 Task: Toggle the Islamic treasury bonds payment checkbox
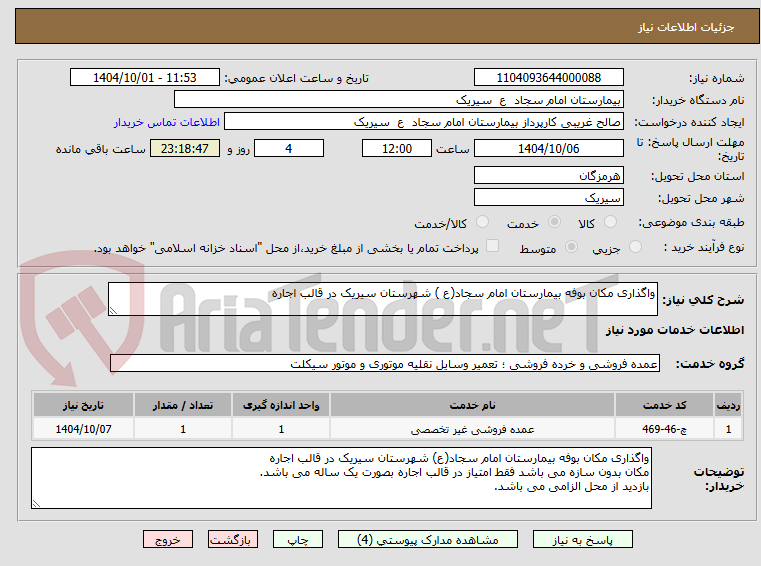492,246
